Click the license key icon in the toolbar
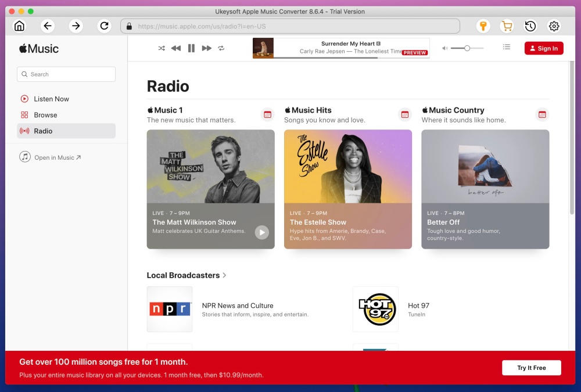 pyautogui.click(x=483, y=26)
